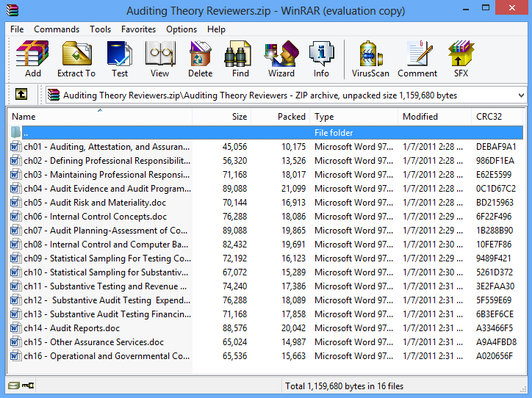Click Word icon of ch14 Audit Reports
Image resolution: width=532 pixels, height=398 pixels.
tap(15, 328)
